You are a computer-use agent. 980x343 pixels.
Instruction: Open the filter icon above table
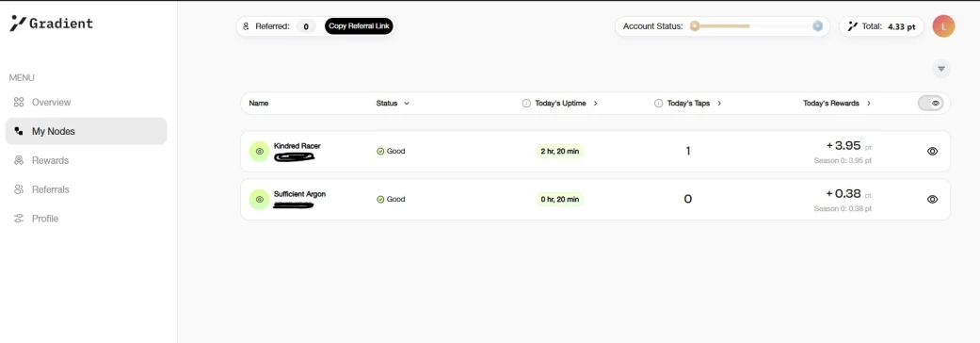tap(941, 69)
